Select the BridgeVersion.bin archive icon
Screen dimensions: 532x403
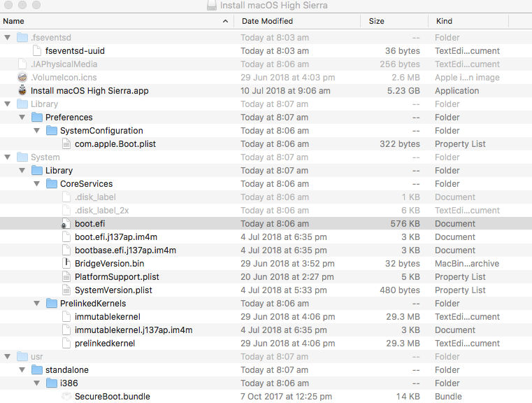tap(66, 264)
